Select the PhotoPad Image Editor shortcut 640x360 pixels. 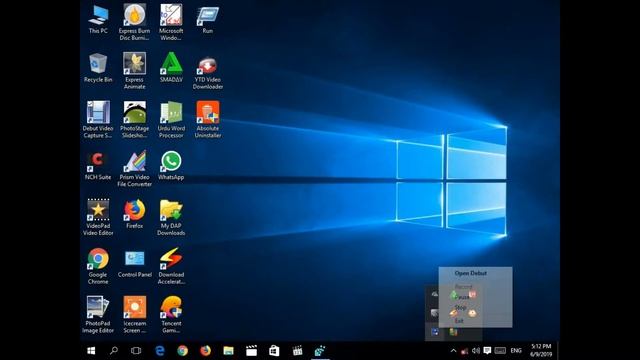tap(98, 315)
